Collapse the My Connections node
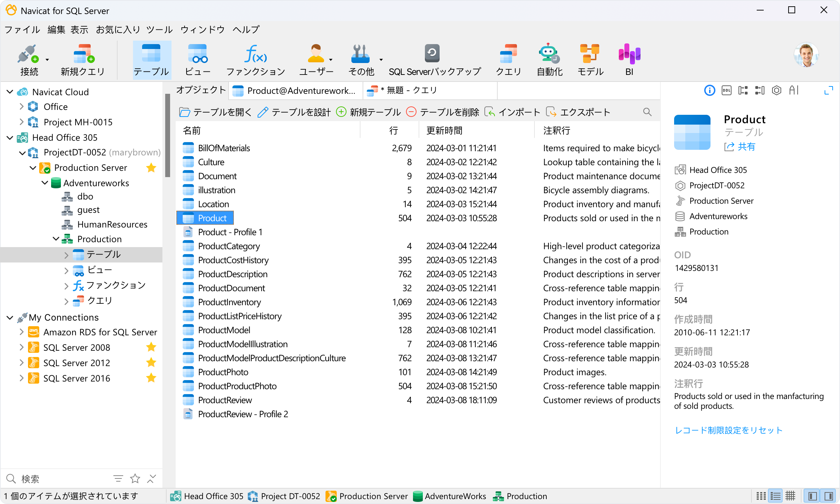Image resolution: width=840 pixels, height=504 pixels. [x=10, y=317]
